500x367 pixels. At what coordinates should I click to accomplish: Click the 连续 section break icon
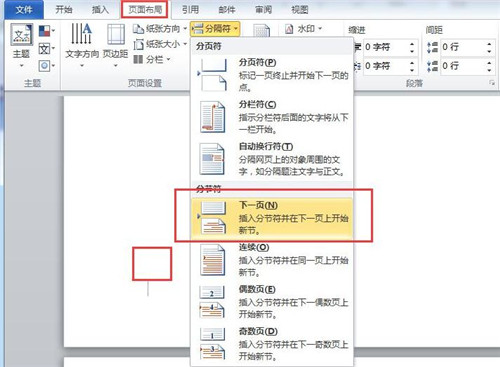(x=212, y=260)
